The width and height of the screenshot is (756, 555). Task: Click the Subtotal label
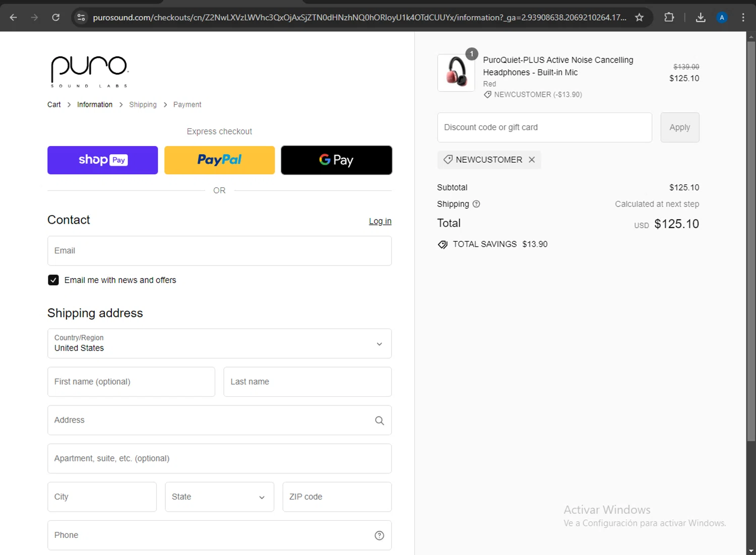(452, 187)
